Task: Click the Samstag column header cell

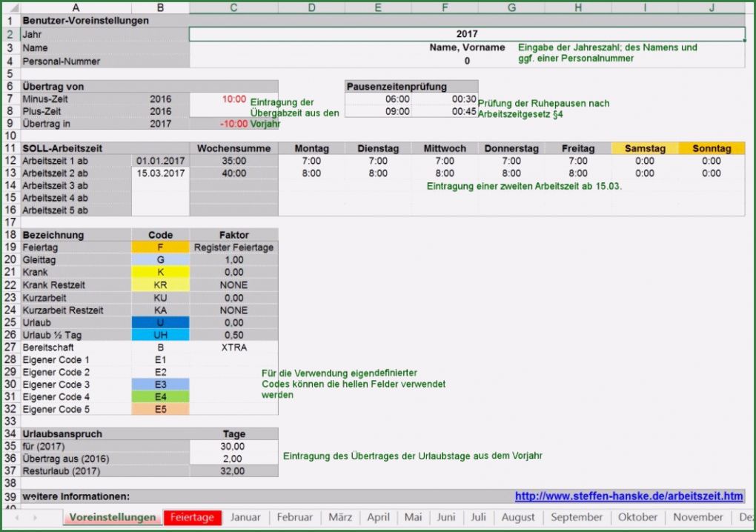Action: [x=645, y=148]
